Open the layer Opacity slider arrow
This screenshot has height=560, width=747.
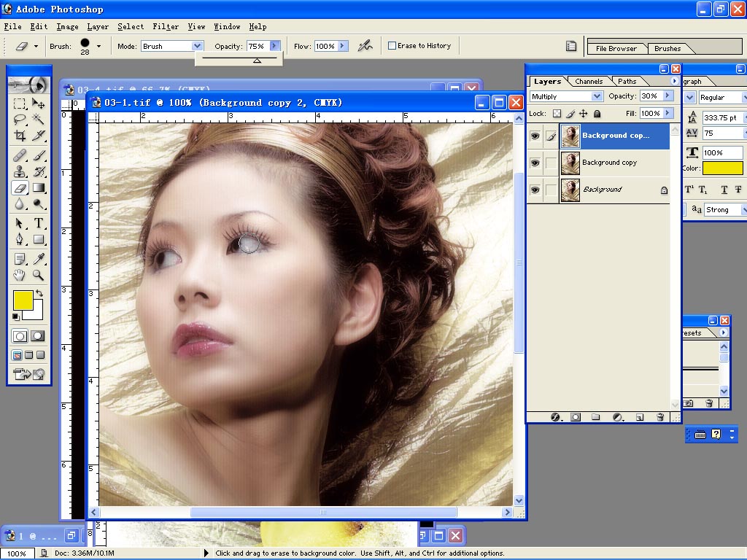668,96
